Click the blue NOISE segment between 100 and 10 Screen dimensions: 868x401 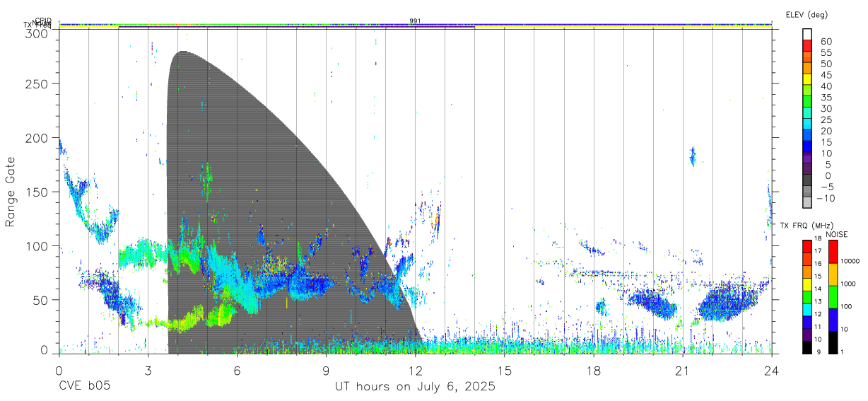point(833,319)
